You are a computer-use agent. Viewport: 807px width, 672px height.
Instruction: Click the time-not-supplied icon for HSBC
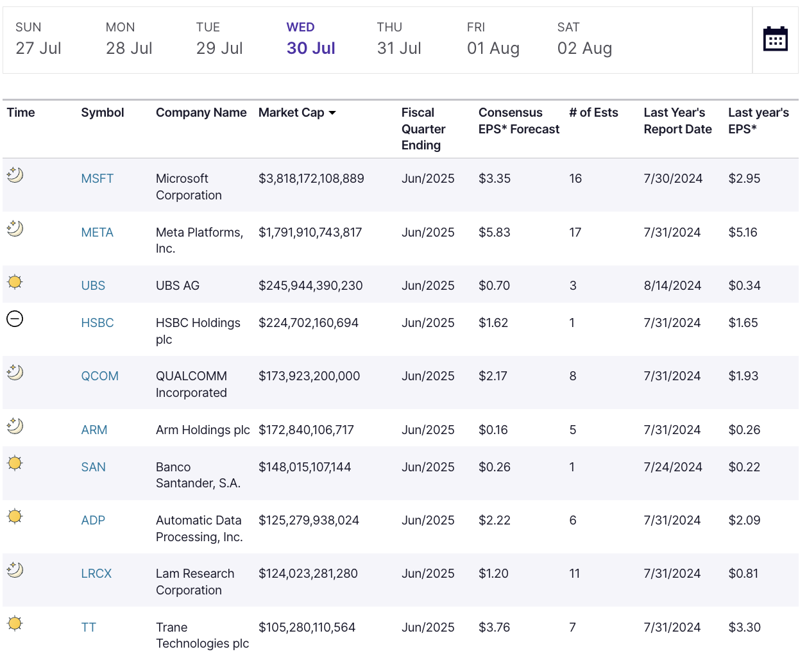pyautogui.click(x=15, y=319)
